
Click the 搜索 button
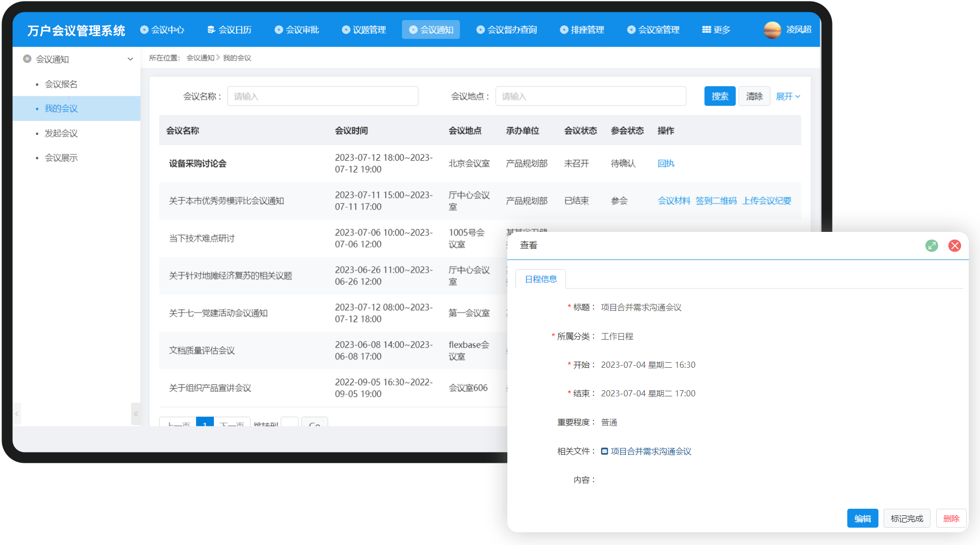point(720,96)
